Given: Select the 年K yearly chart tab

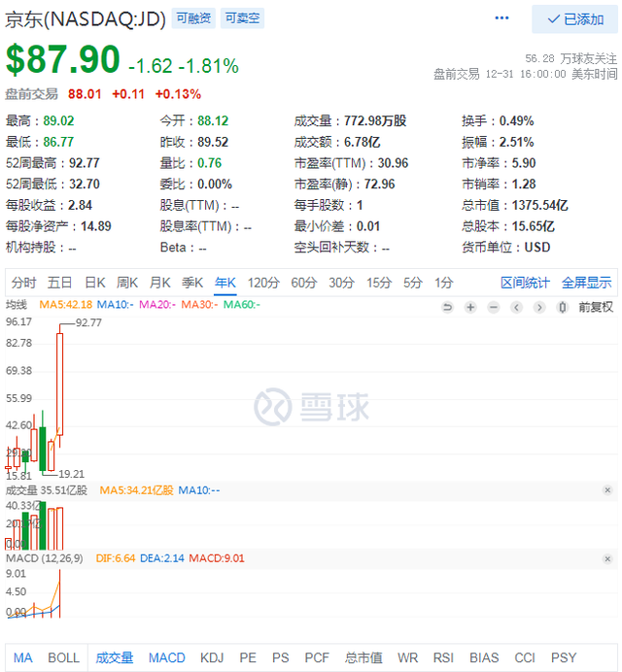Looking at the screenshot, I should point(225,283).
